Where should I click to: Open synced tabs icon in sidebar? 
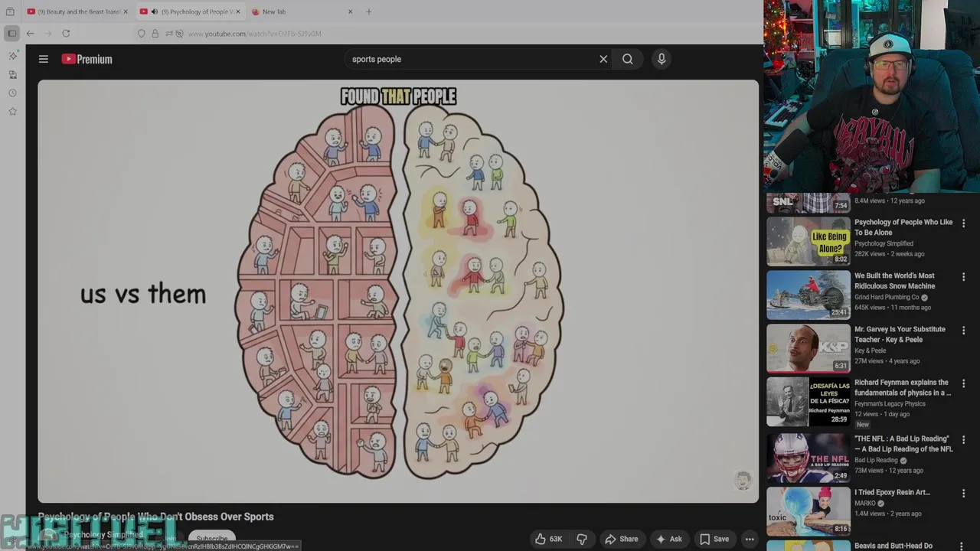coord(12,74)
